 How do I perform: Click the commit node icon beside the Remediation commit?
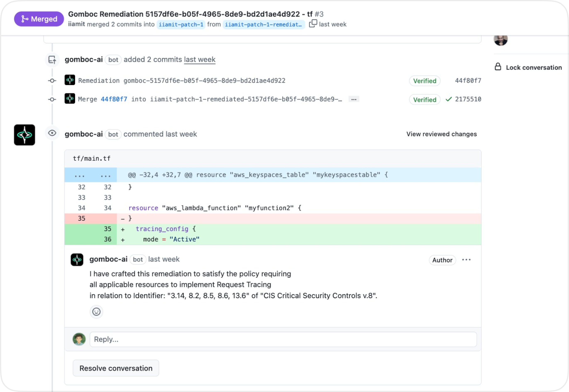click(x=52, y=80)
